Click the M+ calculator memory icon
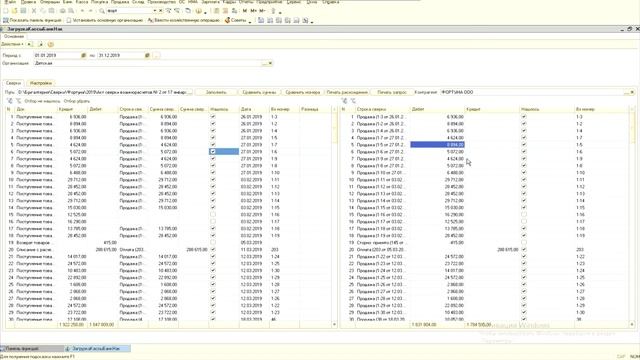The width and height of the screenshot is (640, 360). coord(254,11)
